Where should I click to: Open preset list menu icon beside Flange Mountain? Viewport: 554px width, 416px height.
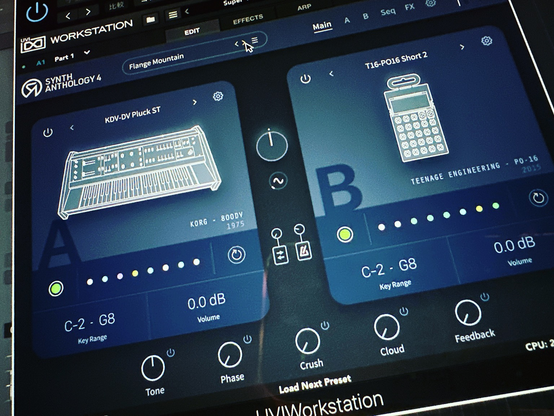click(x=255, y=40)
